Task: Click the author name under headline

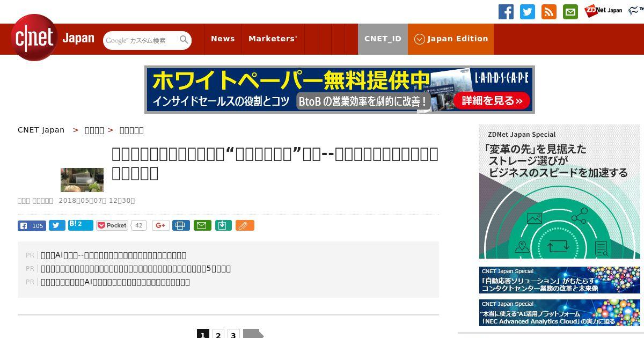Action: point(35,201)
